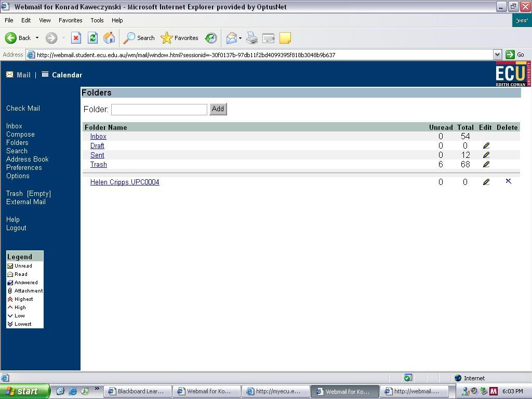532x399 pixels.
Task: Open the Edit menu
Action: 26,20
